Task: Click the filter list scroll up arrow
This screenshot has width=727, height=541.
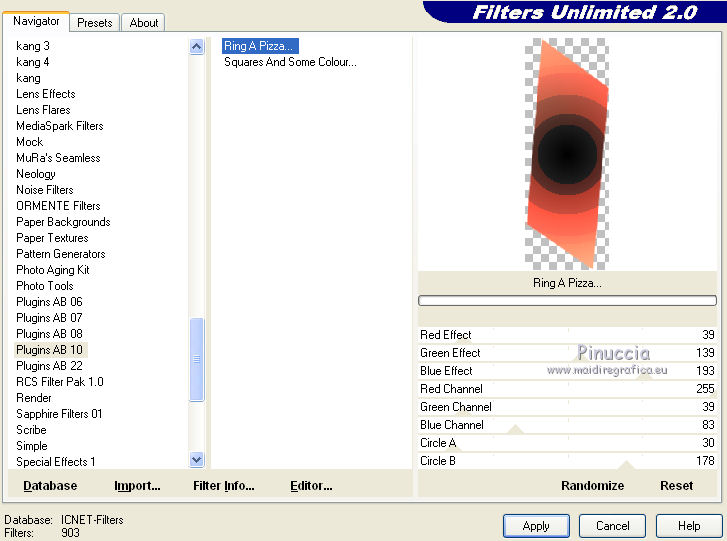Action: [197, 46]
